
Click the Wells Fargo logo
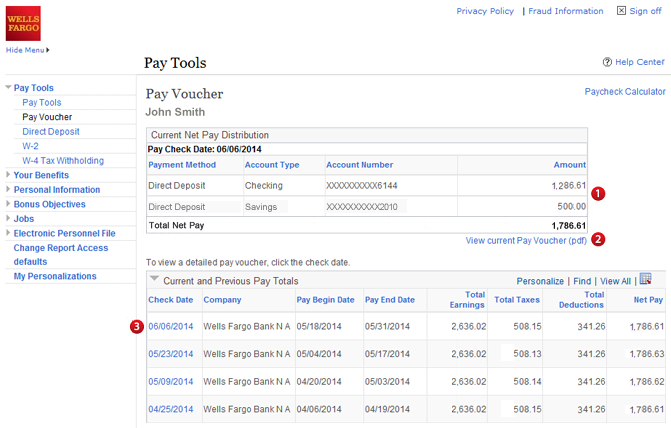pos(23,23)
